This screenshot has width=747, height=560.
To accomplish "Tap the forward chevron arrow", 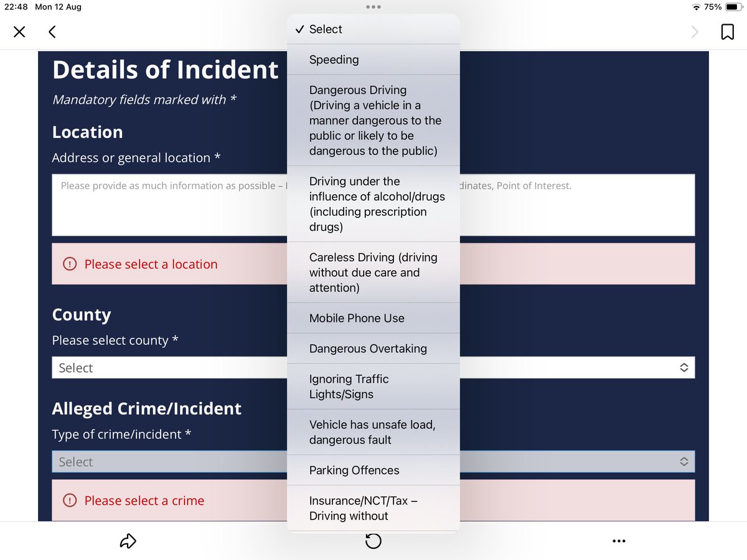I will coord(695,32).
